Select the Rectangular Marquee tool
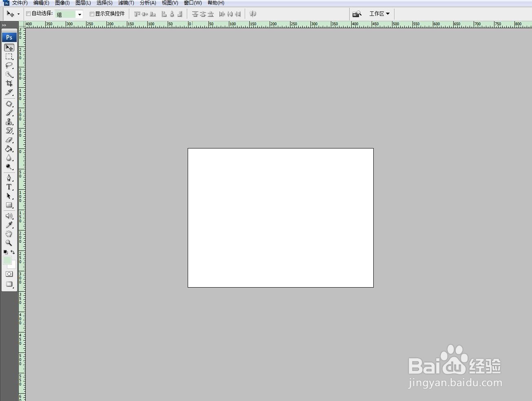The image size is (532, 401). click(9, 57)
